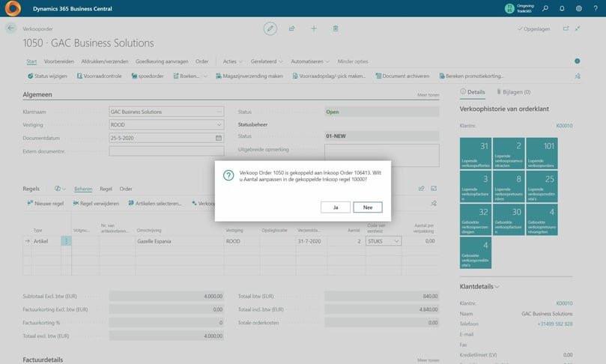The height and width of the screenshot is (364, 606).
Task: Open the search magnifier in header
Action: [x=545, y=8]
